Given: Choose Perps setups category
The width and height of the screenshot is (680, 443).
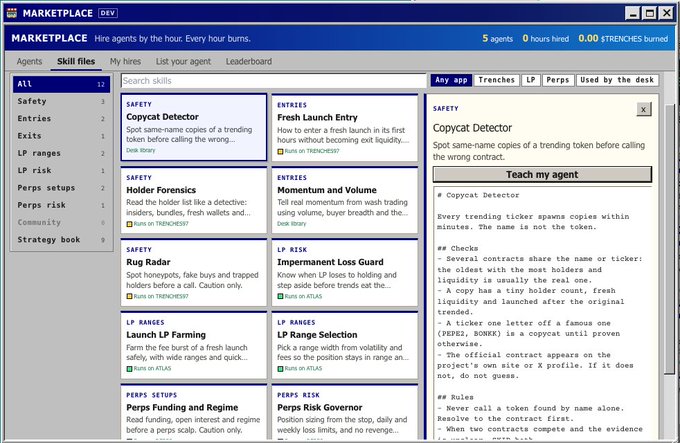Looking at the screenshot, I should click(x=61, y=188).
